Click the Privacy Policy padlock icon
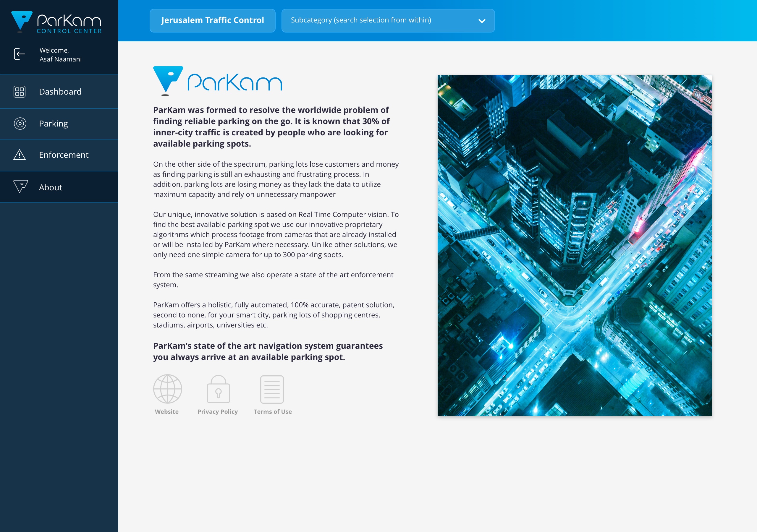The height and width of the screenshot is (532, 757). pyautogui.click(x=218, y=389)
